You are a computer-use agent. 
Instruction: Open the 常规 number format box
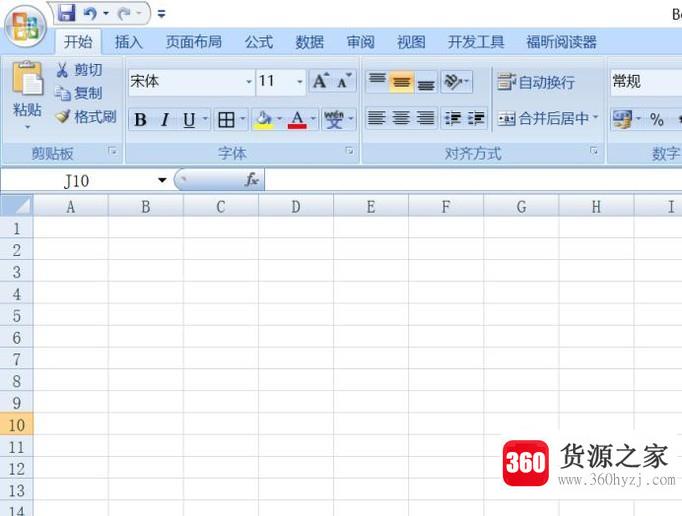[x=646, y=82]
